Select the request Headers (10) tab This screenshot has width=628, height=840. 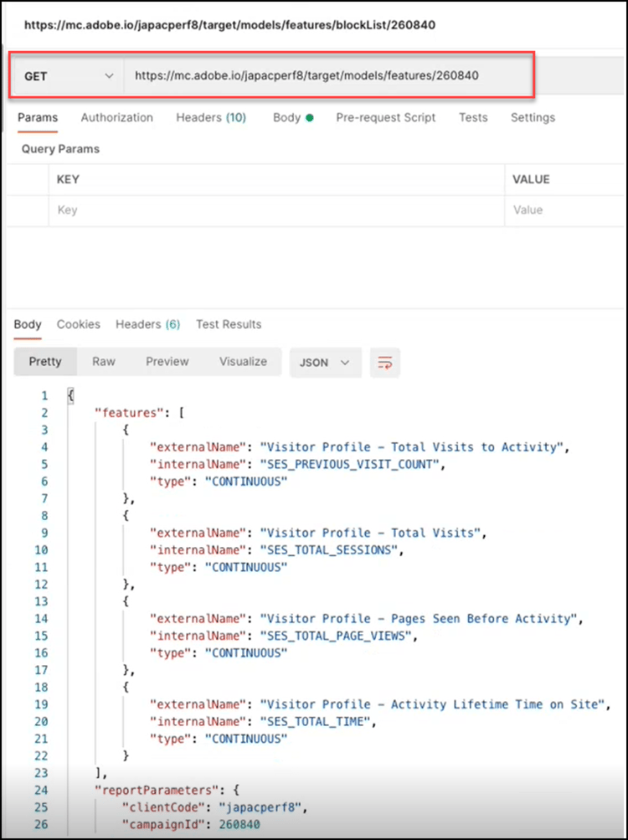211,118
